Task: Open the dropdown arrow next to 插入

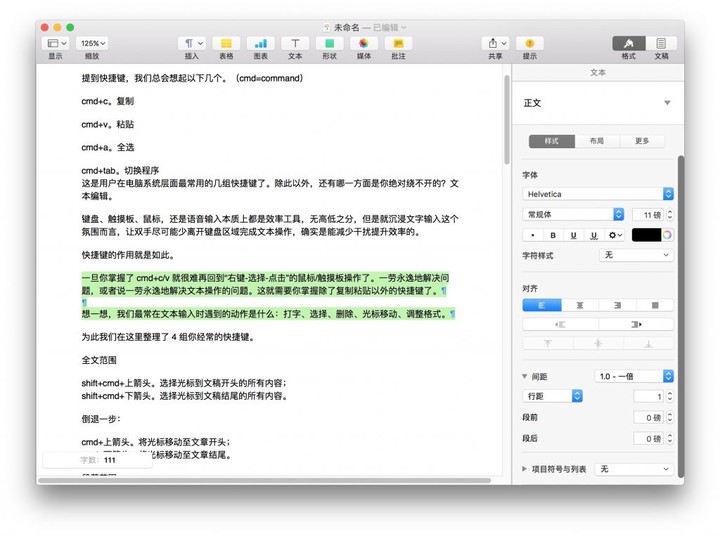Action: (201, 43)
